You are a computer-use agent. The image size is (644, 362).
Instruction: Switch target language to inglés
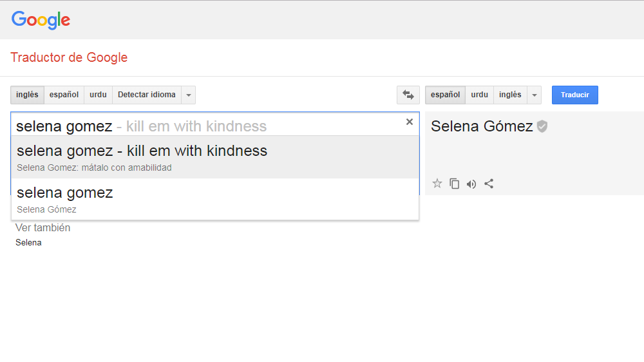[510, 95]
